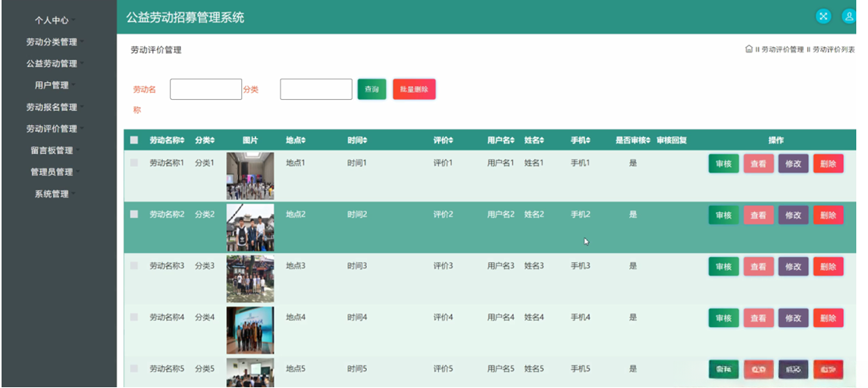Image resolution: width=868 pixels, height=388 pixels.
Task: Click the 公益劳动招募管理系统 title
Action: (x=185, y=17)
